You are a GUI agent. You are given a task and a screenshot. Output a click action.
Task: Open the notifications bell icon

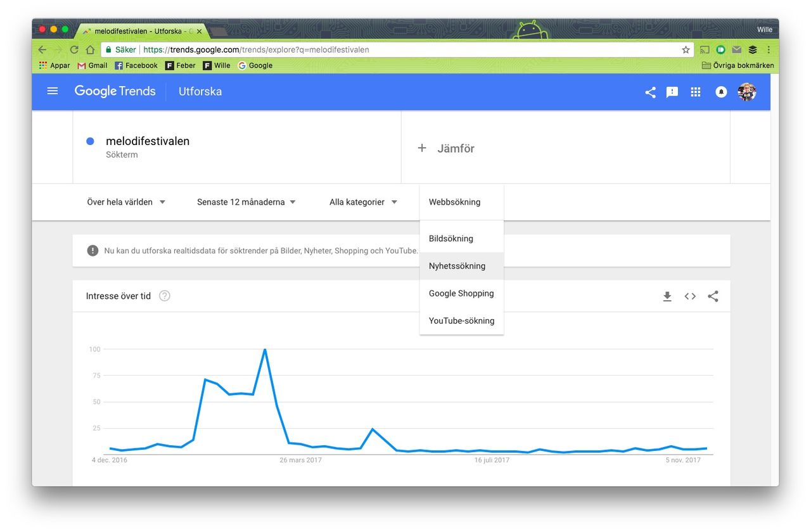[721, 92]
